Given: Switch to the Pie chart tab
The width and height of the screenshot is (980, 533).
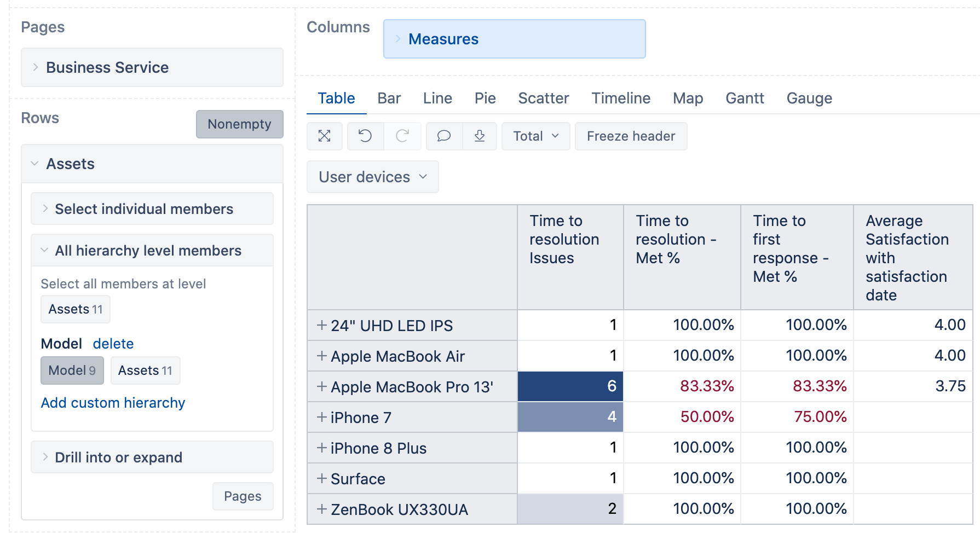Looking at the screenshot, I should [485, 99].
